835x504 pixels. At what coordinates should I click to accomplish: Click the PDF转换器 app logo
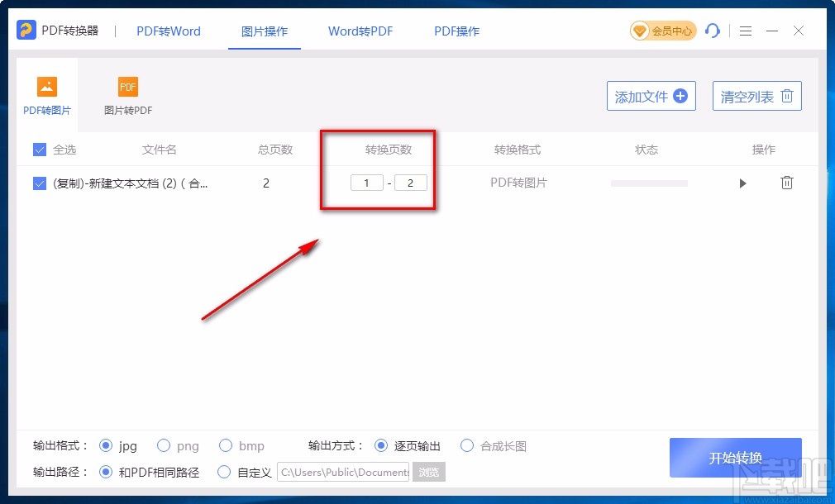(25, 29)
